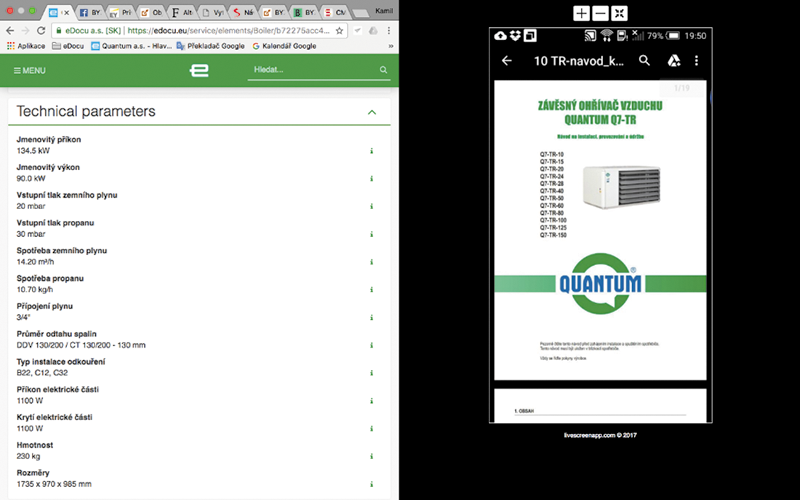Click the heater product image in PDF
This screenshot has height=500, width=800.
621,186
